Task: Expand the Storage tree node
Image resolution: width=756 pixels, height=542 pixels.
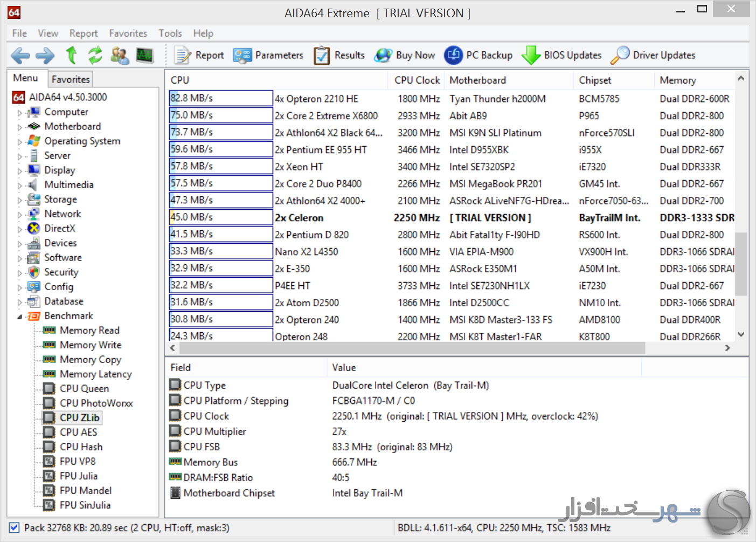Action: (20, 200)
